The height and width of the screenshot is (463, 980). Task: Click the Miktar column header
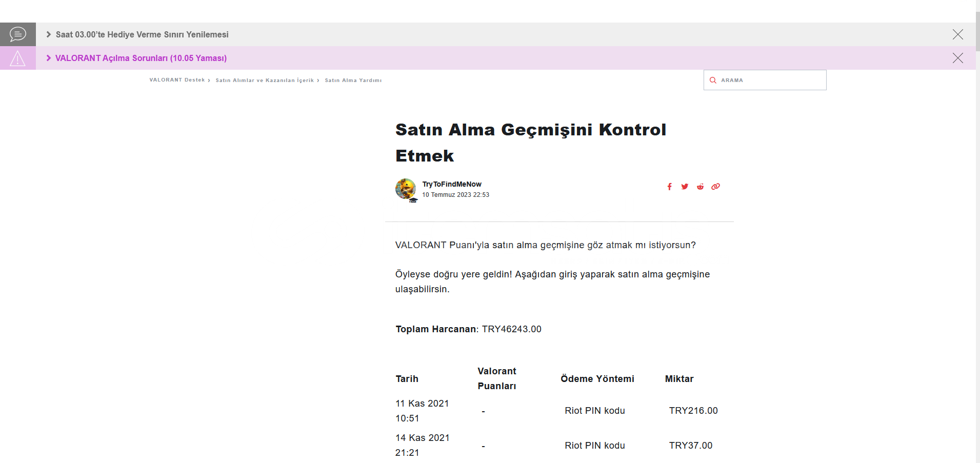pos(679,379)
